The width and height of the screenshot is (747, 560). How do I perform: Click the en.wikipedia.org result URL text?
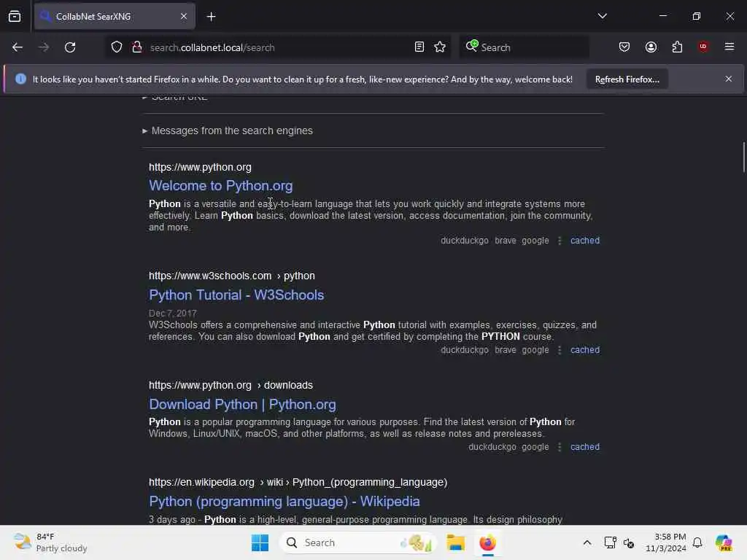pyautogui.click(x=298, y=483)
